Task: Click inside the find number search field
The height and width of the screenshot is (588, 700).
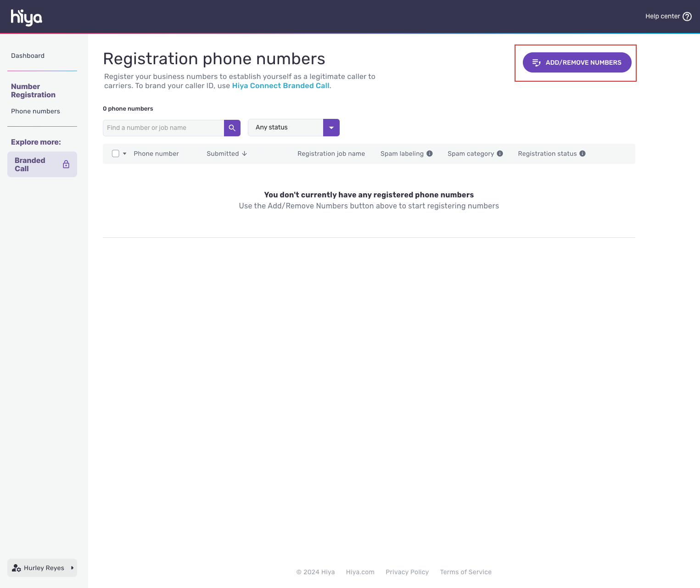Action: (163, 128)
